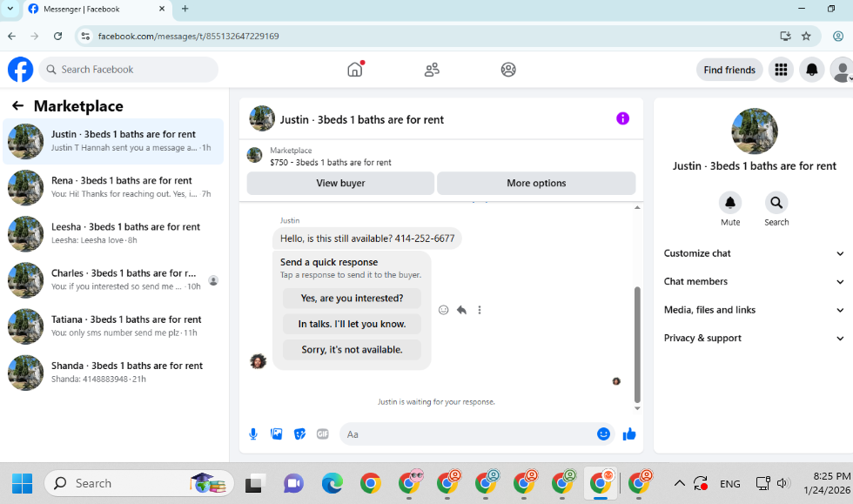This screenshot has width=853, height=504.
Task: Click chat scrollbar up arrow
Action: (637, 207)
